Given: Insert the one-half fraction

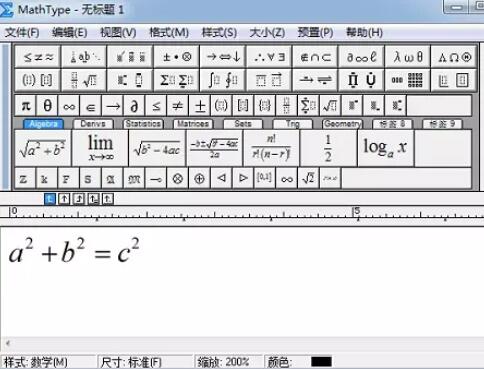Looking at the screenshot, I should coord(328,148).
